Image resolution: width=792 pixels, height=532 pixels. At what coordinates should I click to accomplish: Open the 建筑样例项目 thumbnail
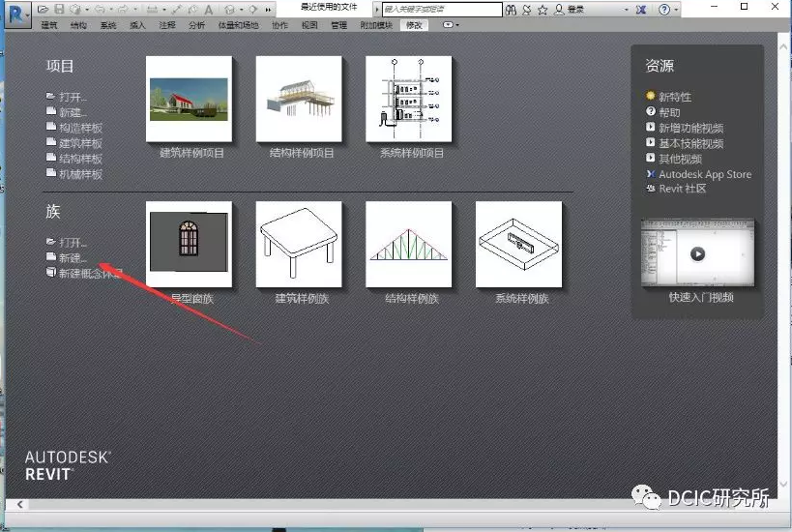coord(189,99)
